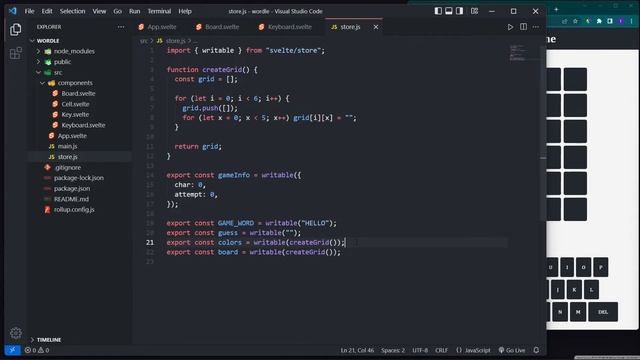Click the K key in browser keyboard

coord(574,289)
